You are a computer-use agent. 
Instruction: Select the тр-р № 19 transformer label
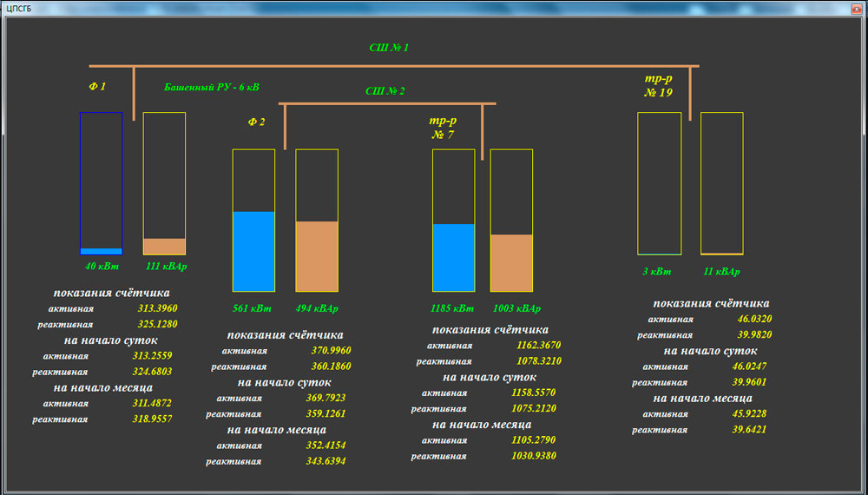click(x=658, y=85)
